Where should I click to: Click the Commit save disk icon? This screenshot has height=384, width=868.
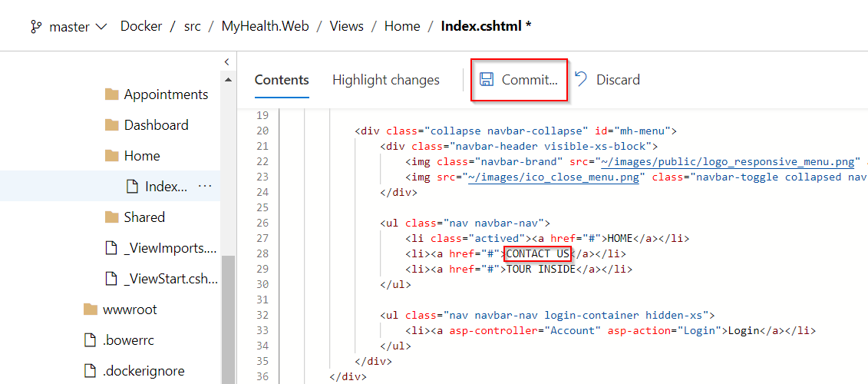pos(486,79)
